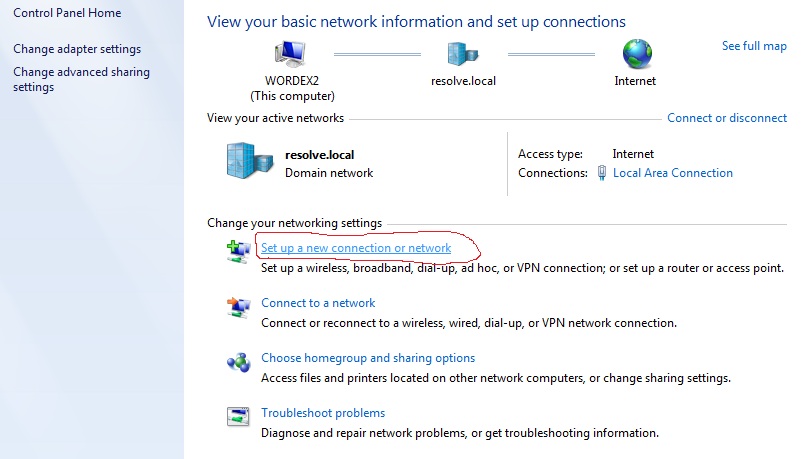This screenshot has height=459, width=806.
Task: Click the domain network building icon under active networks
Action: coord(249,160)
